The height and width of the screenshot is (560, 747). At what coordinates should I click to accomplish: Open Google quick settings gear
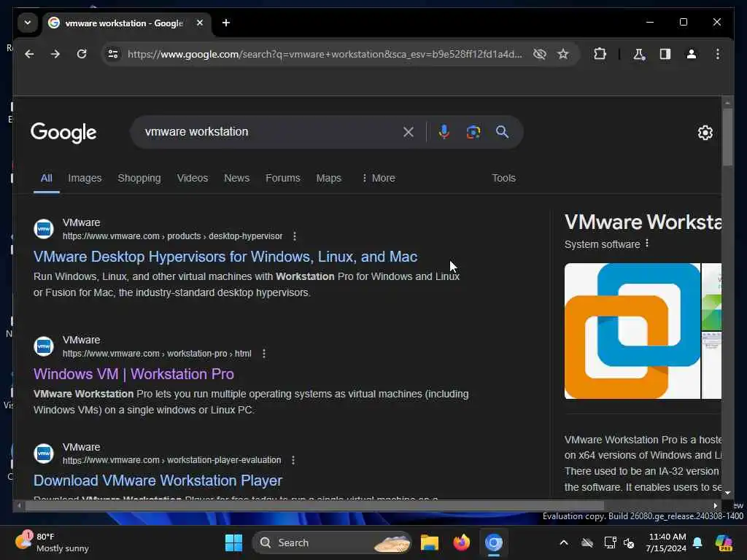coord(705,133)
